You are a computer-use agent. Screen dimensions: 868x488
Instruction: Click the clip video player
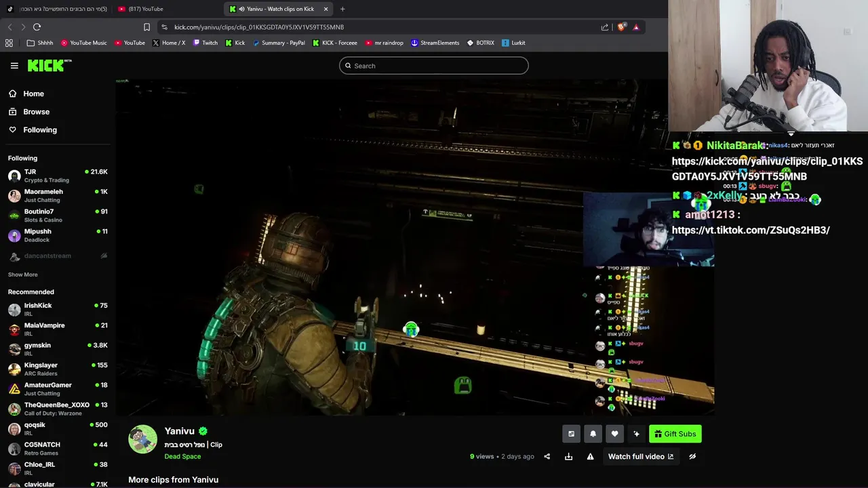(414, 246)
